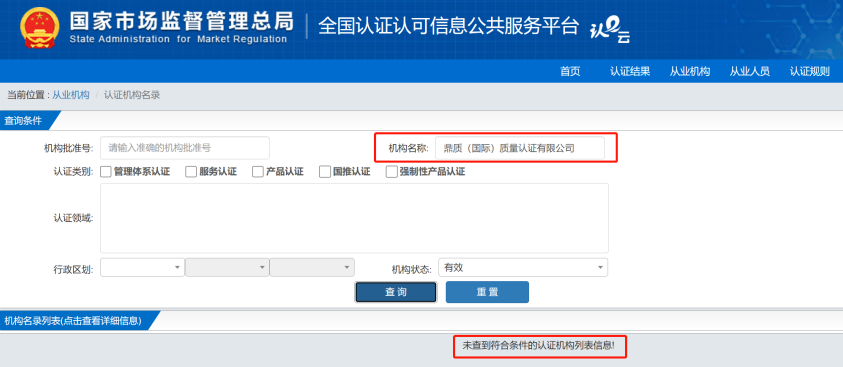Open the first 行政区划 dropdown
The height and width of the screenshot is (367, 843).
[x=142, y=268]
